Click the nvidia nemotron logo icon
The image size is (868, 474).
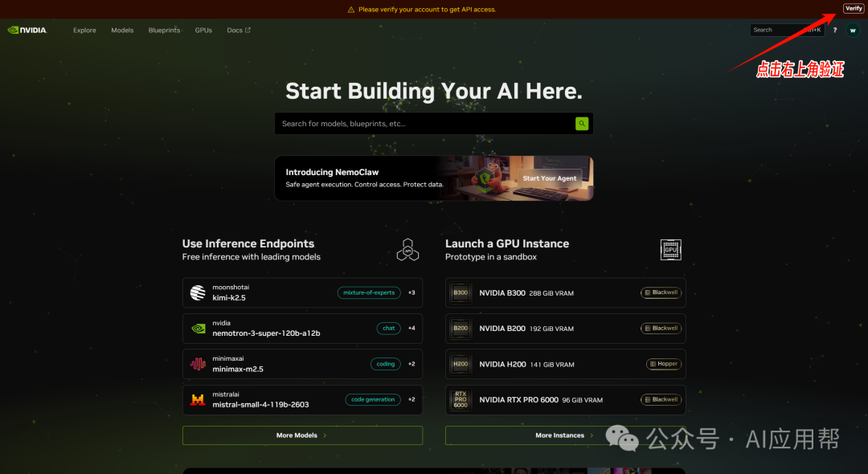point(198,329)
